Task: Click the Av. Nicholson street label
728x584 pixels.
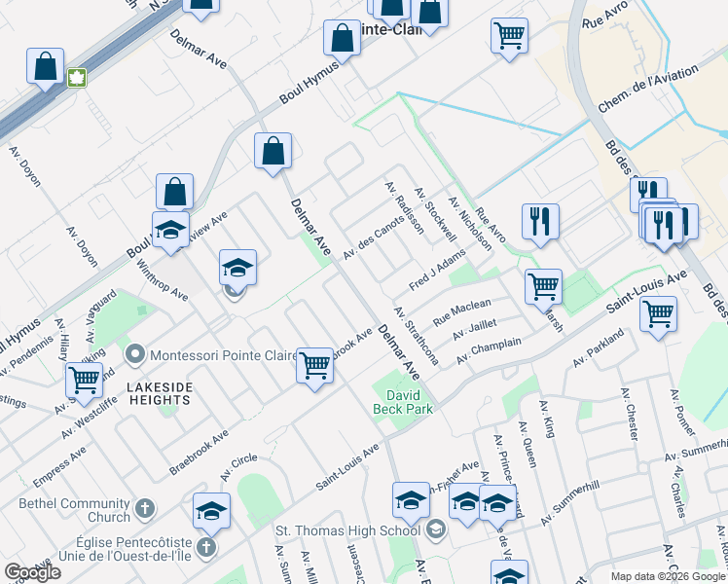Action: [x=470, y=223]
